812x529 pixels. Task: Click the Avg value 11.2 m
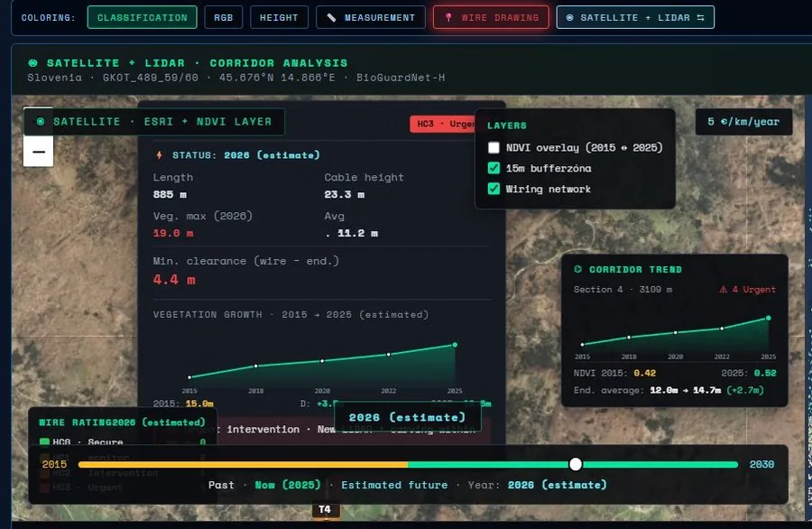coord(357,233)
